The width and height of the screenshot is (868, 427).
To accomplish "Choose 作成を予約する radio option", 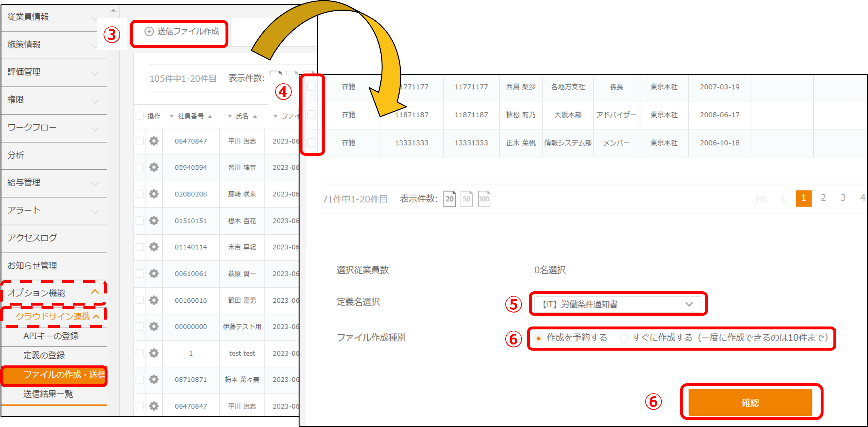I will pos(538,338).
